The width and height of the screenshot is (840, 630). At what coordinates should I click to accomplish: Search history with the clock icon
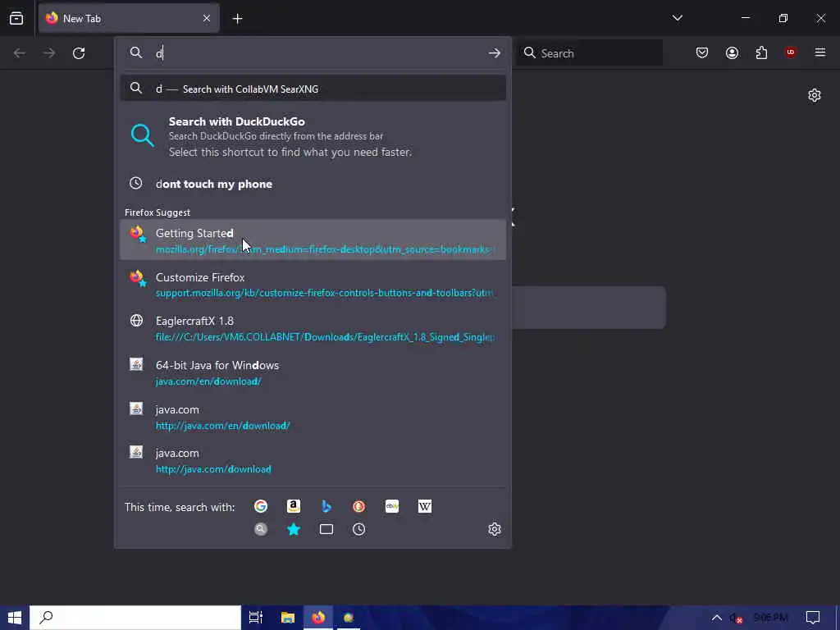click(x=359, y=529)
